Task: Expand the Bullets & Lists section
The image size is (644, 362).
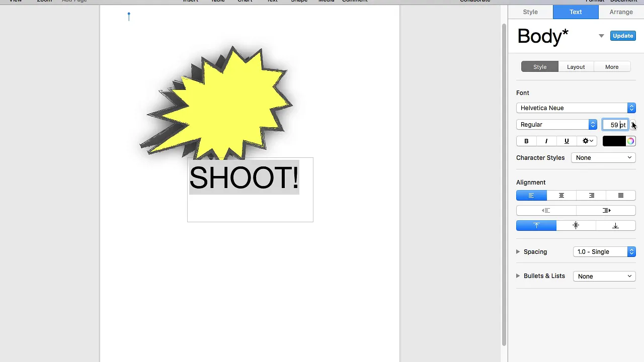Action: 518,276
